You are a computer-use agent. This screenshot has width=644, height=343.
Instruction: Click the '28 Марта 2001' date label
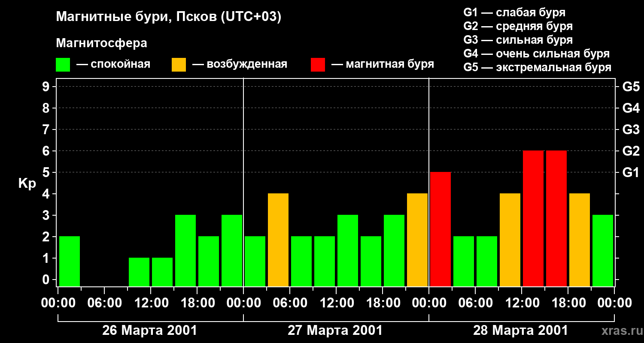click(520, 331)
